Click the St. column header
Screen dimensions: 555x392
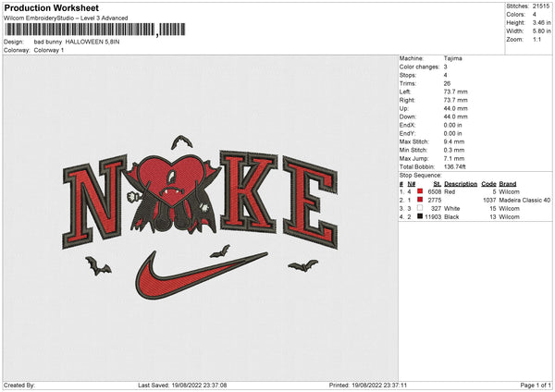(438, 184)
